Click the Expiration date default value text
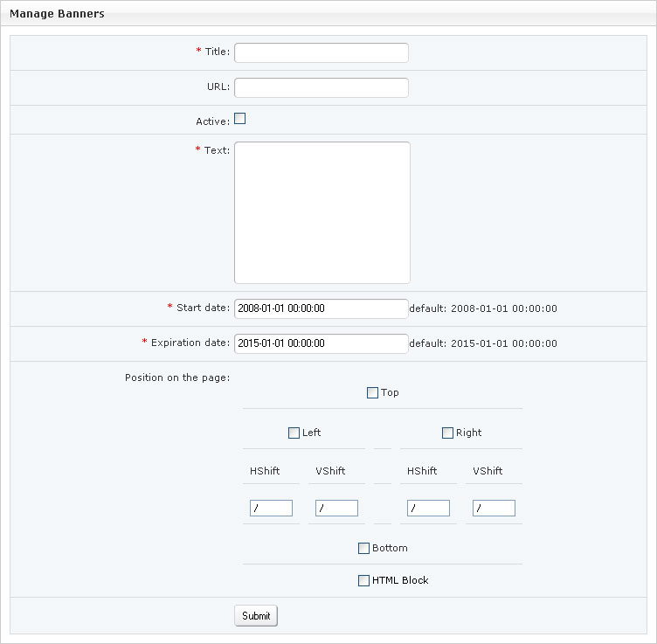The width and height of the screenshot is (657, 644). pyautogui.click(x=483, y=343)
